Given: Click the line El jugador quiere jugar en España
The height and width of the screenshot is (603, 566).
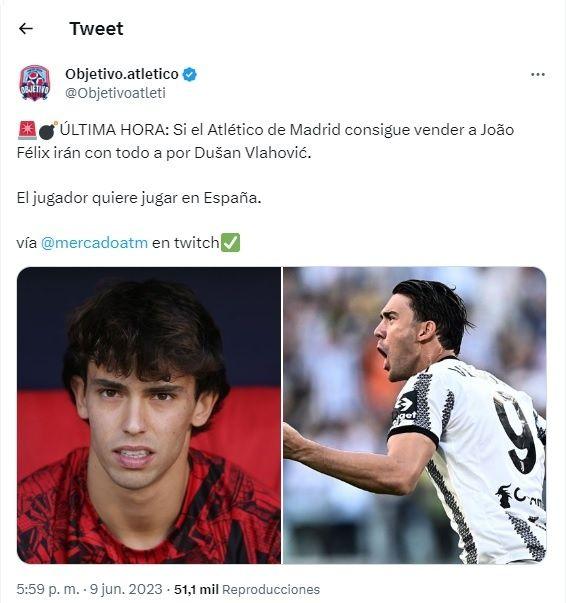Looking at the screenshot, I should click(x=139, y=198).
